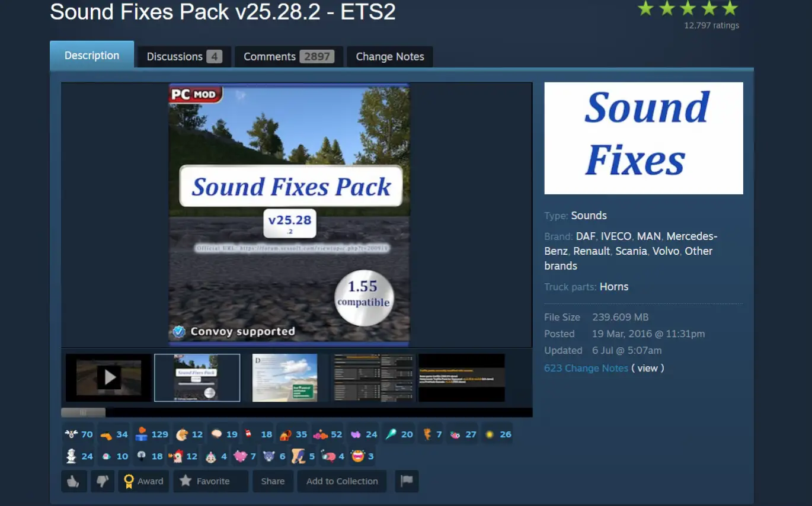Open the 623 Change Notes link
Image resolution: width=812 pixels, height=506 pixels.
click(x=586, y=368)
